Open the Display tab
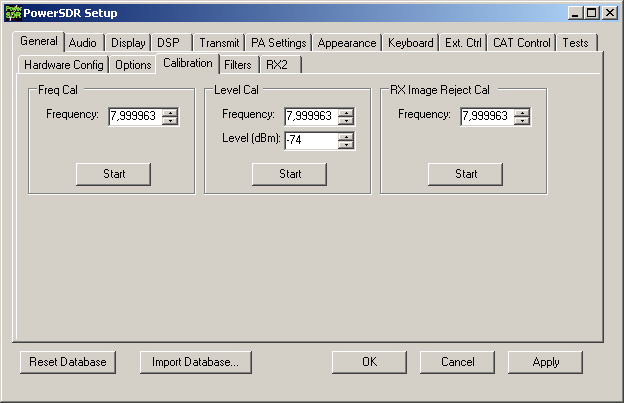Screen dimensions: 624x403 tap(128, 43)
